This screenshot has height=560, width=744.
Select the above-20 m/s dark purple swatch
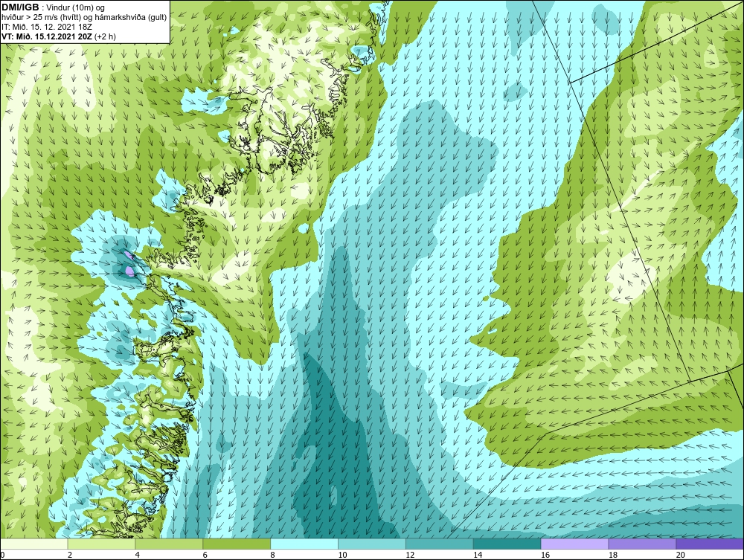pyautogui.click(x=710, y=544)
